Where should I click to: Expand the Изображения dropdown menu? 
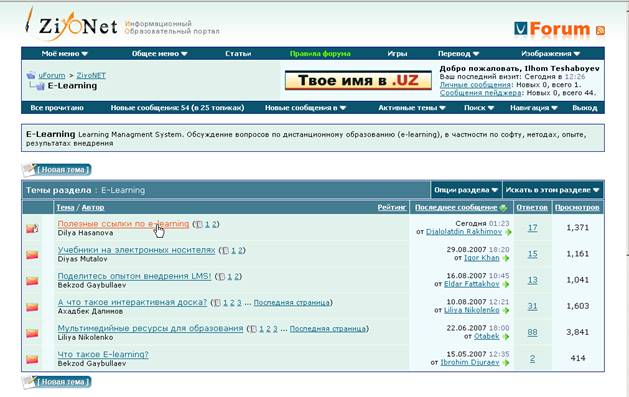click(x=551, y=54)
